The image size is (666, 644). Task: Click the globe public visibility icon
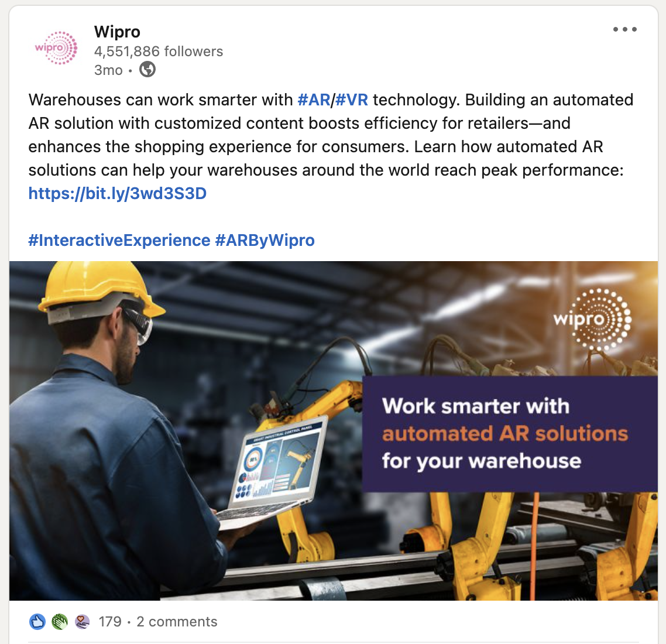click(147, 69)
